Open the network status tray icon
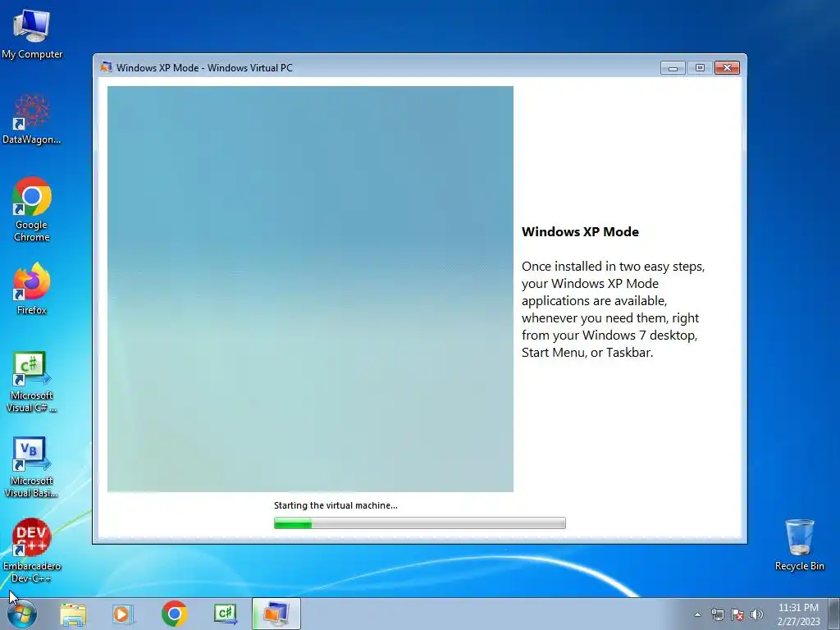Screen dimensions: 840x630 point(717,614)
